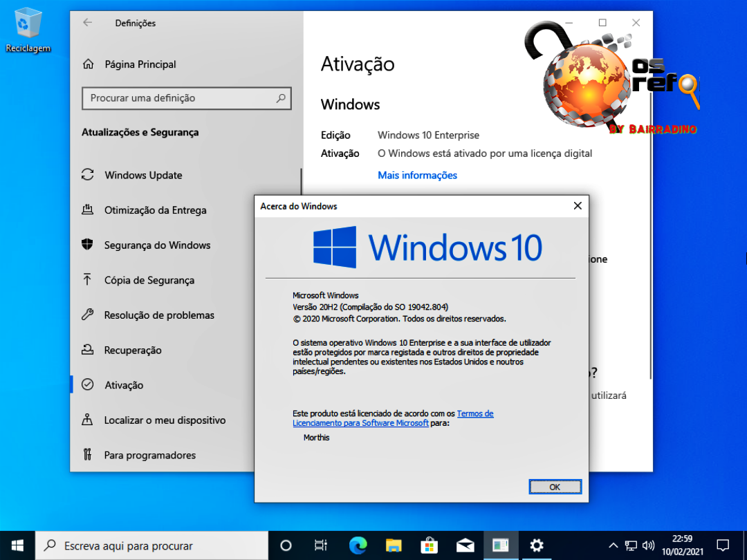The width and height of the screenshot is (747, 560).
Task: Open Mail app from taskbar
Action: [465, 545]
